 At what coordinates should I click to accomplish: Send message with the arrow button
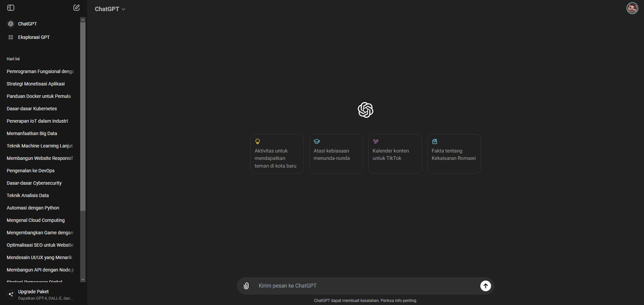pyautogui.click(x=485, y=286)
